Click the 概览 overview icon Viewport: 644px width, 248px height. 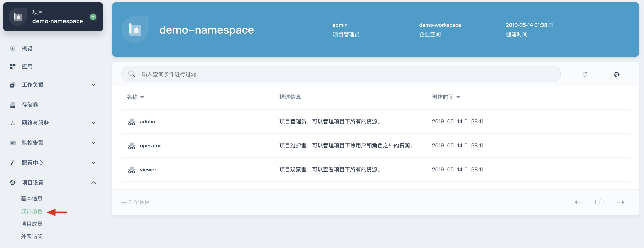pyautogui.click(x=12, y=49)
